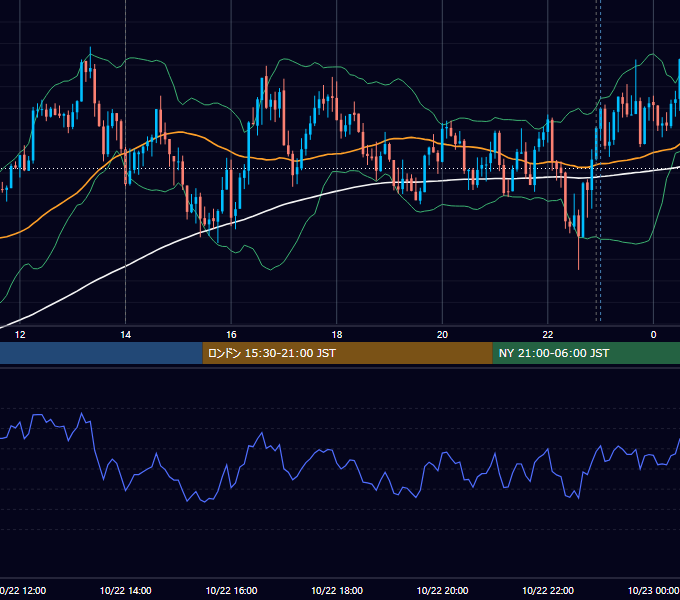680x600 pixels.
Task: Click the 14 hour axis label
Action: (x=125, y=335)
